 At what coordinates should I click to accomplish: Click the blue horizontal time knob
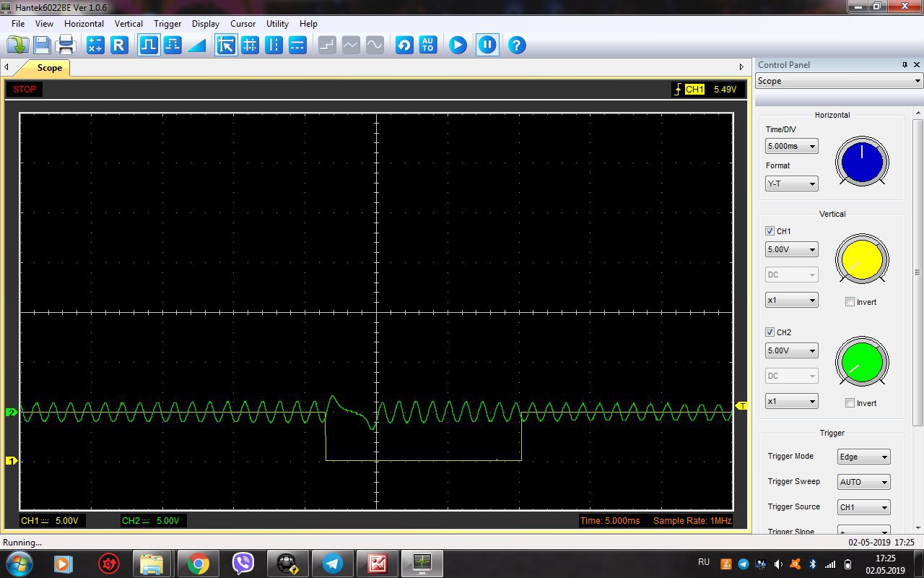click(862, 161)
